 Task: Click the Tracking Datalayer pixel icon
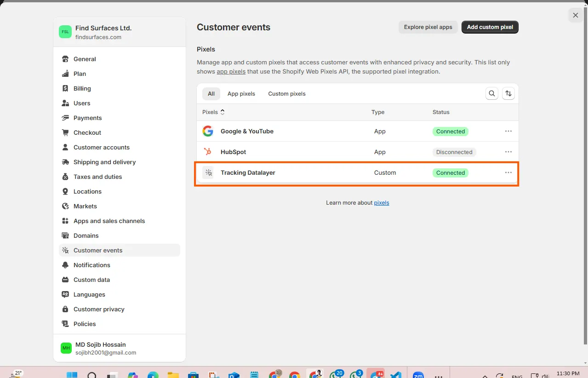tap(208, 172)
